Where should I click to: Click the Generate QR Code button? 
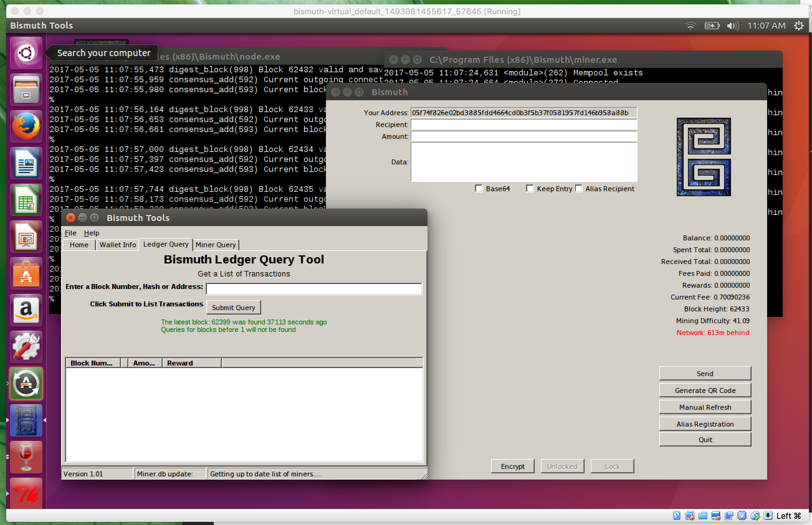[x=705, y=390]
